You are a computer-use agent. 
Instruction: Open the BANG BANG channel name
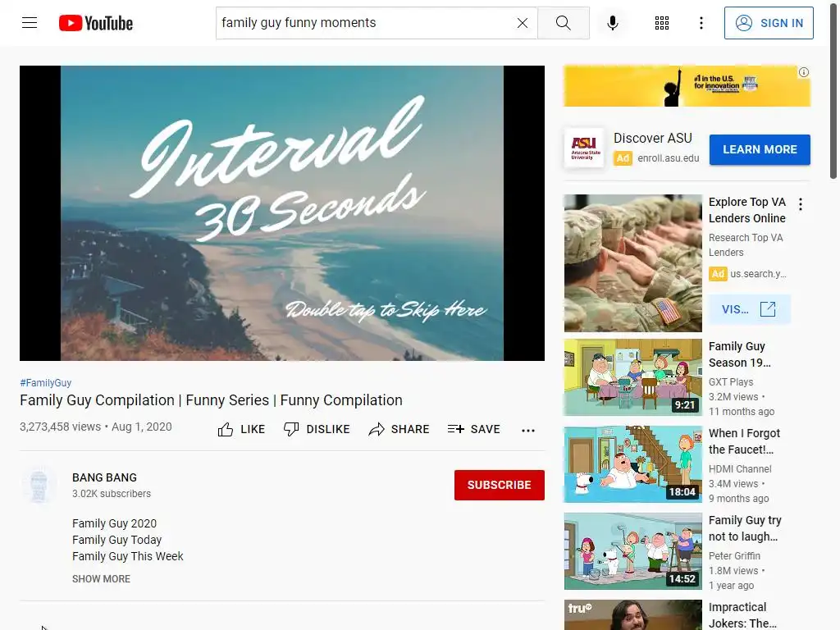click(104, 477)
